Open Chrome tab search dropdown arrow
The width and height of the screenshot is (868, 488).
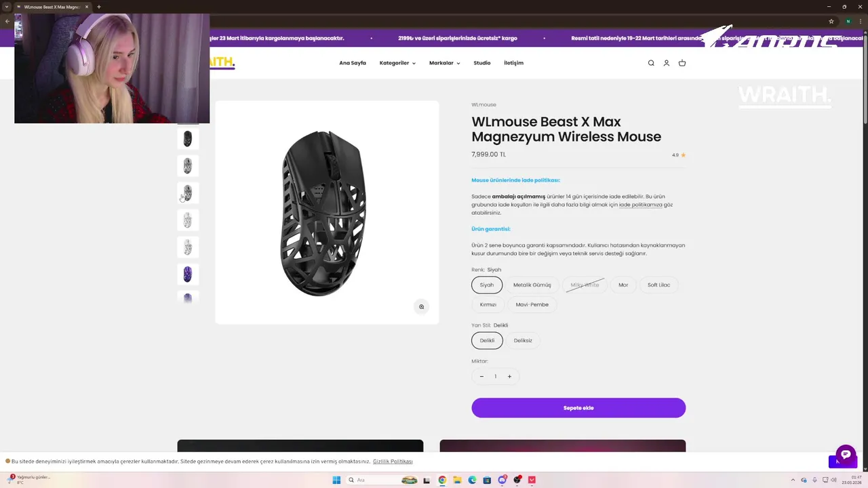7,7
